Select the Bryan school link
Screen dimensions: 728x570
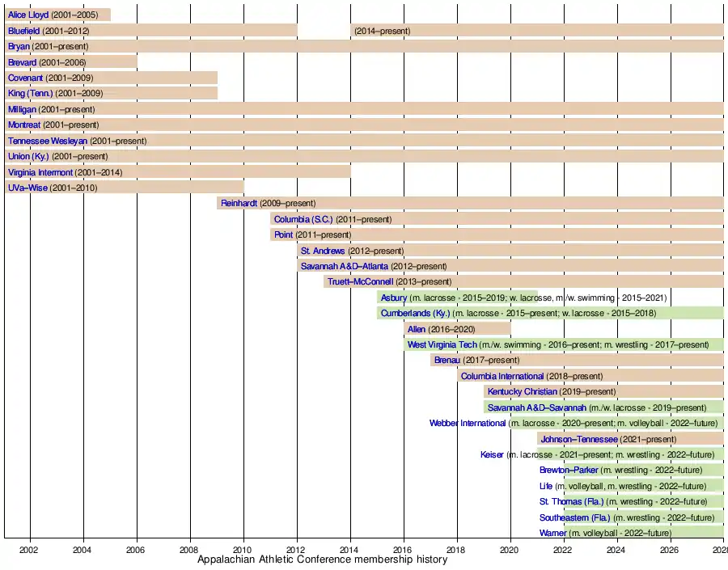[19, 46]
